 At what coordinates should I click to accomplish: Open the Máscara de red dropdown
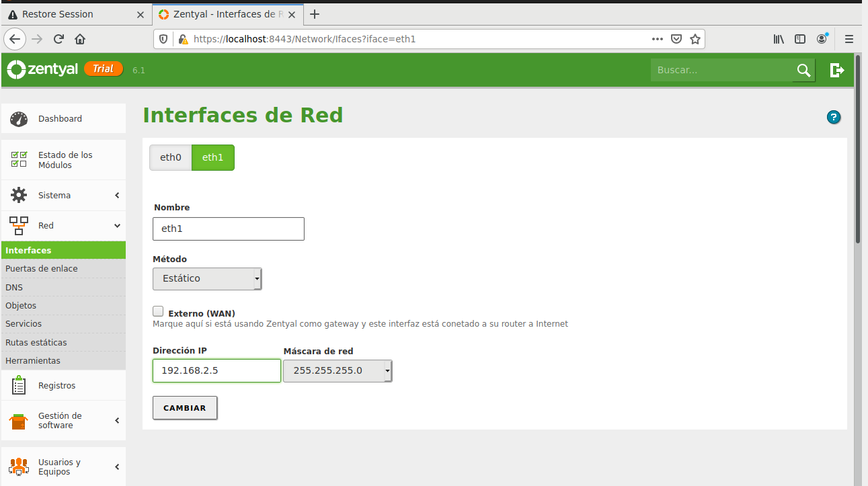coord(337,370)
